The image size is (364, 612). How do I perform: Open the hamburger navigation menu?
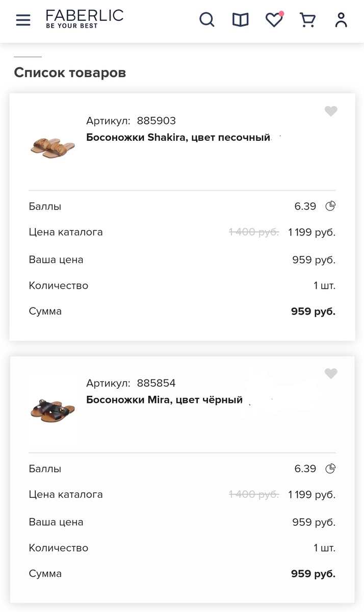pyautogui.click(x=22, y=20)
